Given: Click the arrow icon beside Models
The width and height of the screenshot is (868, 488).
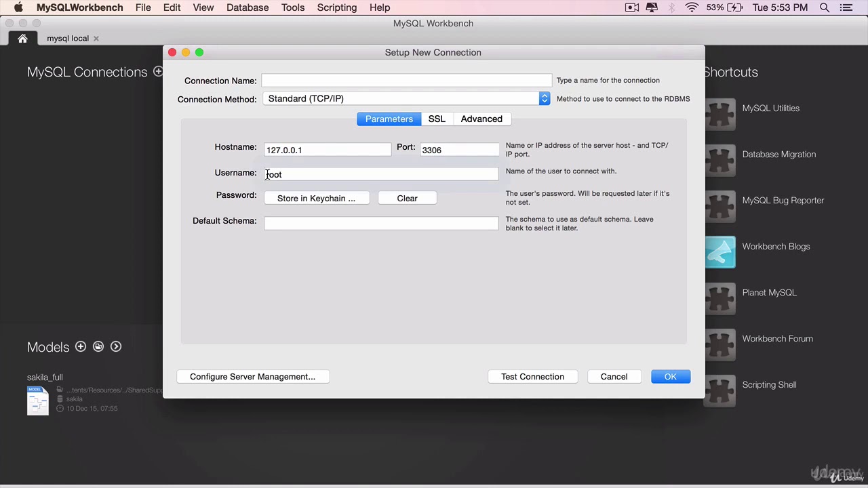Looking at the screenshot, I should point(116,346).
